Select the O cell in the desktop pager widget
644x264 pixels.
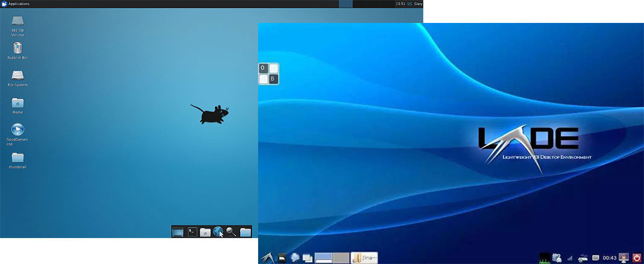(264, 68)
